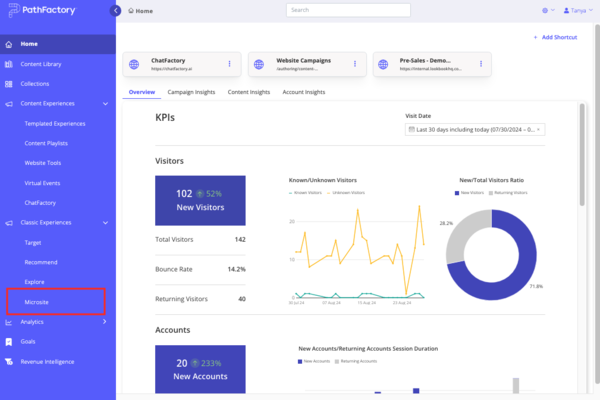Open Content Playlists
The width and height of the screenshot is (600, 400).
pos(46,144)
